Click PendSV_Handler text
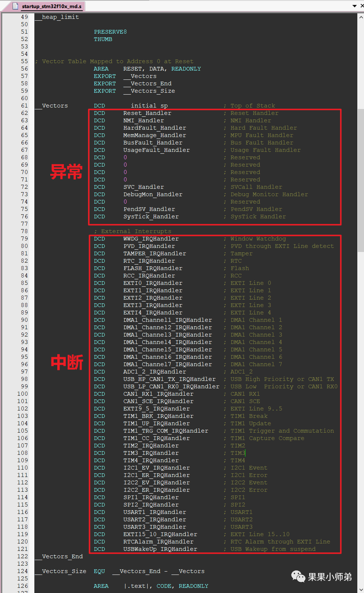 [149, 209]
